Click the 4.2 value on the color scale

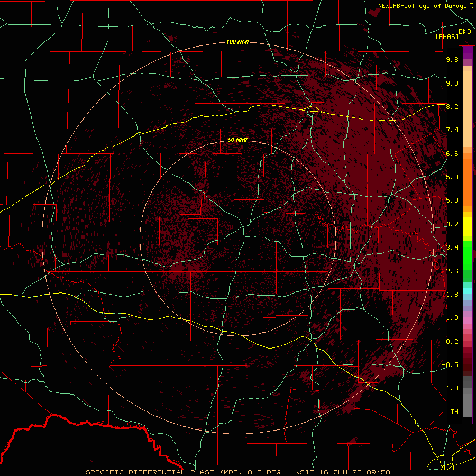[x=452, y=224]
